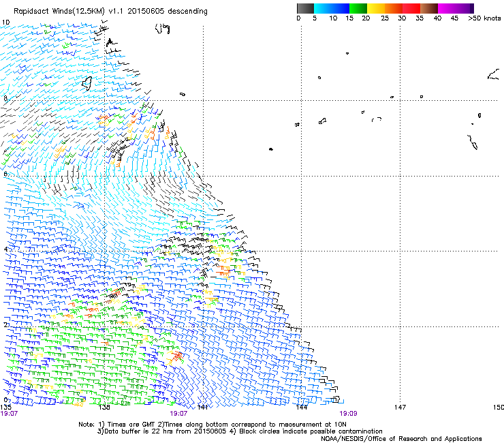Click the '147' longitude axis label
Image resolution: width=504 pixels, height=443 pixels.
point(400,407)
